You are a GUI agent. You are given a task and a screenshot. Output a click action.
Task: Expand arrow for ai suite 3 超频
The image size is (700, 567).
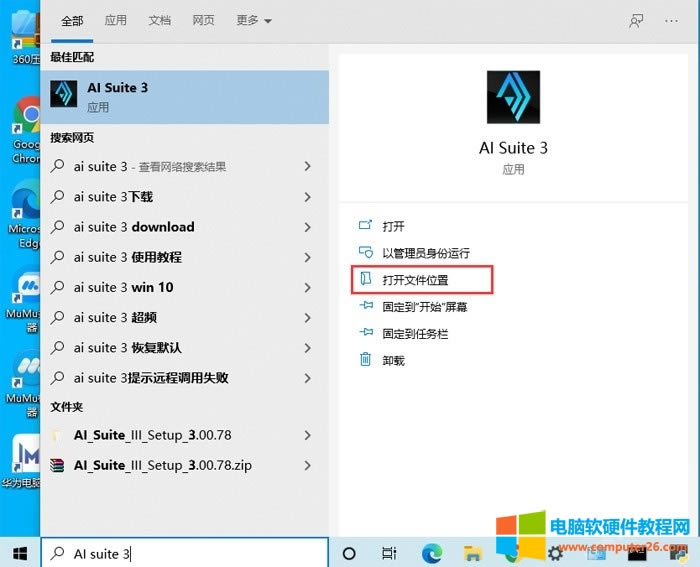pos(307,318)
